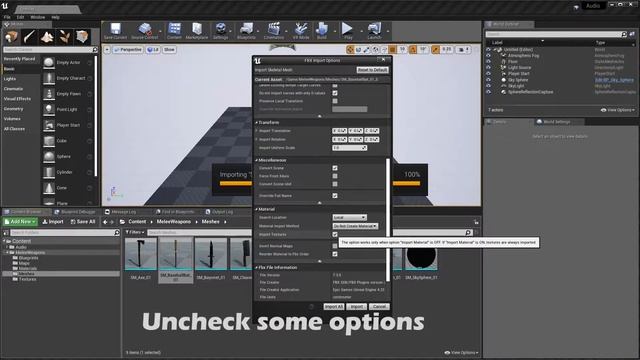
Task: Click Import button in FBX dialog
Action: click(357, 307)
